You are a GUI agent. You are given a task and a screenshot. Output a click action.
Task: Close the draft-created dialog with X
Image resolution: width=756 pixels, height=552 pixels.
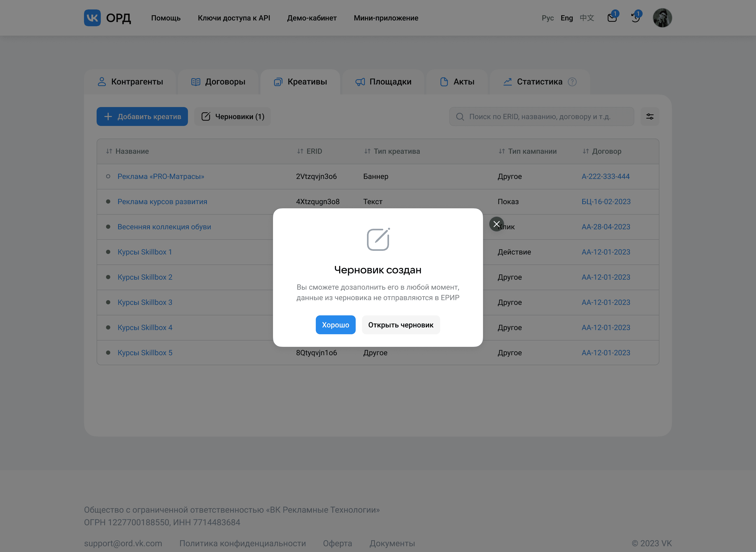497,224
